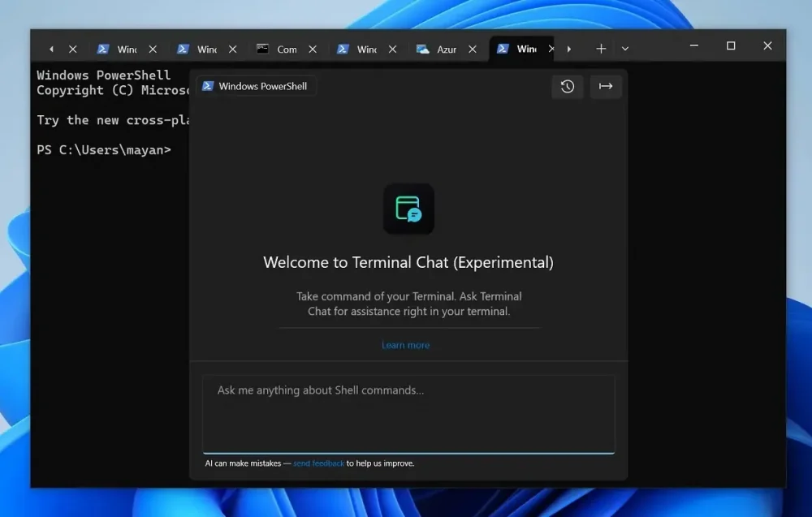Click the Azure tab cloud icon
Image resolution: width=812 pixels, height=517 pixels.
click(422, 50)
